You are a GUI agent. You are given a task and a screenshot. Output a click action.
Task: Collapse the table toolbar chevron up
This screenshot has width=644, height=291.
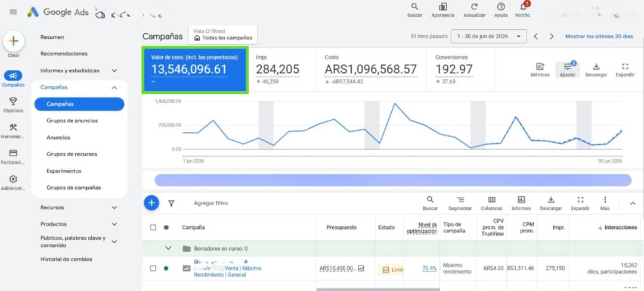(633, 203)
